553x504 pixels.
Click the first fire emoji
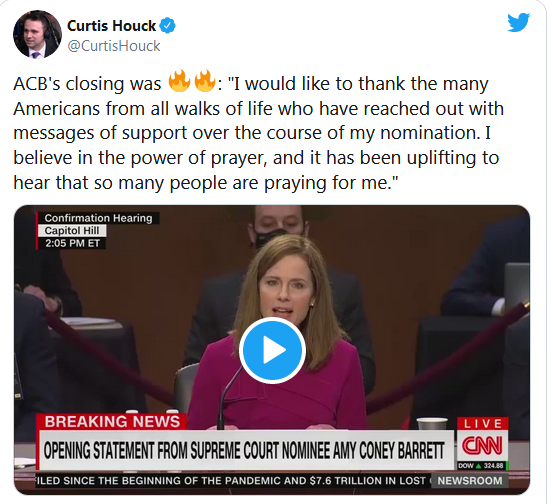pyautogui.click(x=179, y=81)
